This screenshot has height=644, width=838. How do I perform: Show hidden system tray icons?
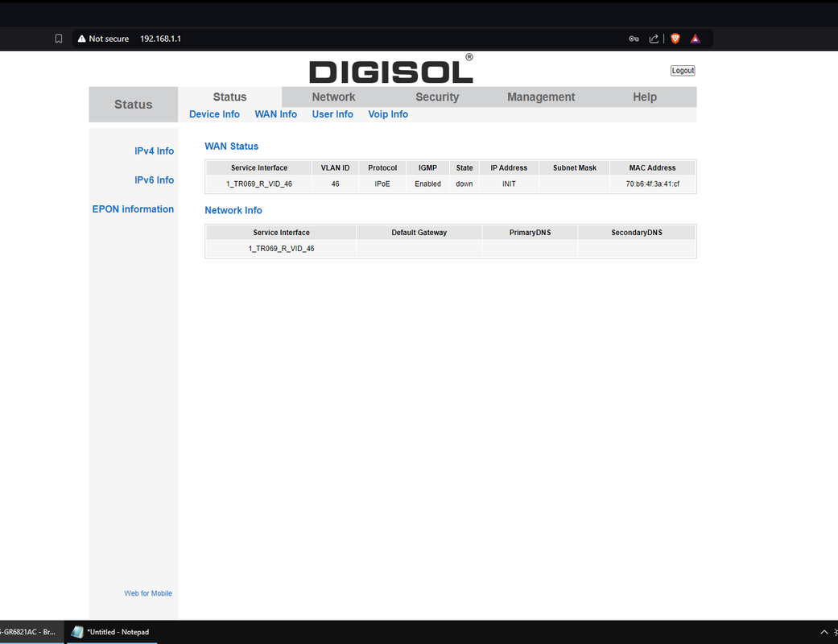coord(824,632)
